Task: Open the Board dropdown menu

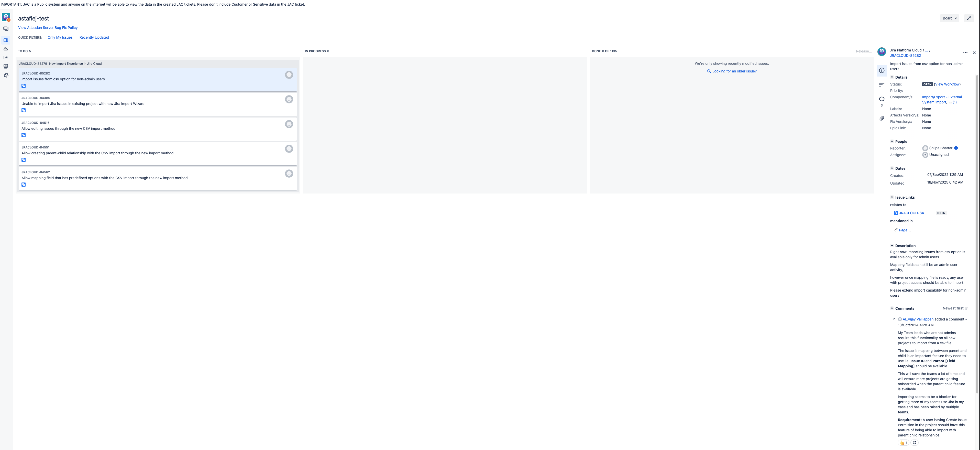Action: [949, 18]
